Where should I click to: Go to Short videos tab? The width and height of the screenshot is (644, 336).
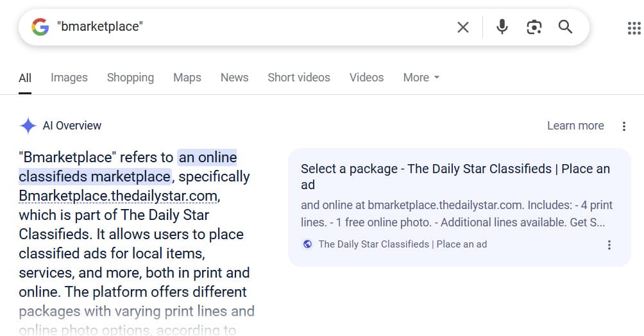point(298,78)
